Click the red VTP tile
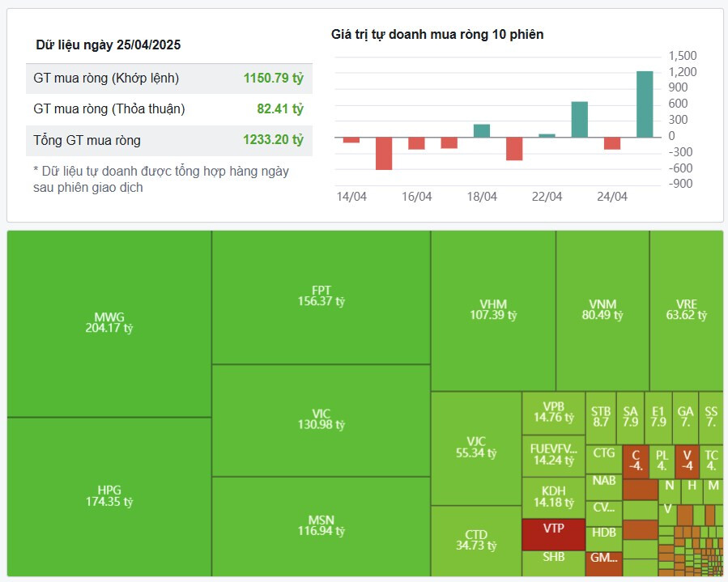Image resolution: width=728 pixels, height=582 pixels. [x=553, y=533]
